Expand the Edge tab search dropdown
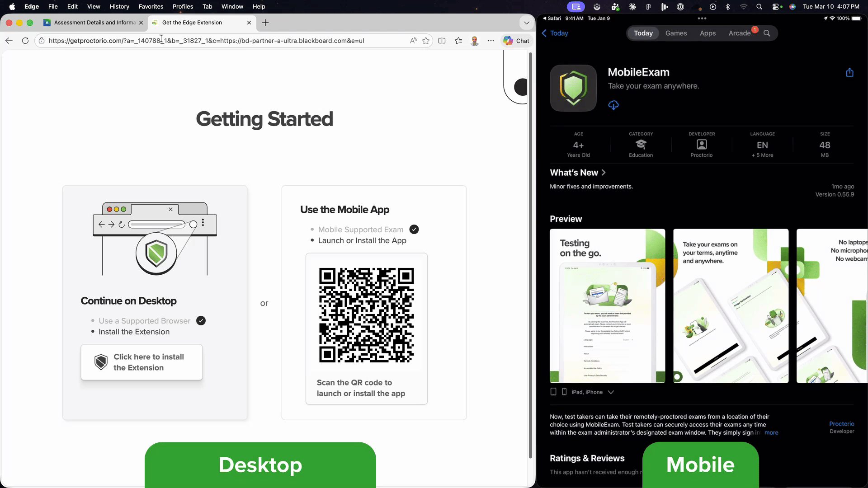Viewport: 868px width, 488px height. coord(527,23)
